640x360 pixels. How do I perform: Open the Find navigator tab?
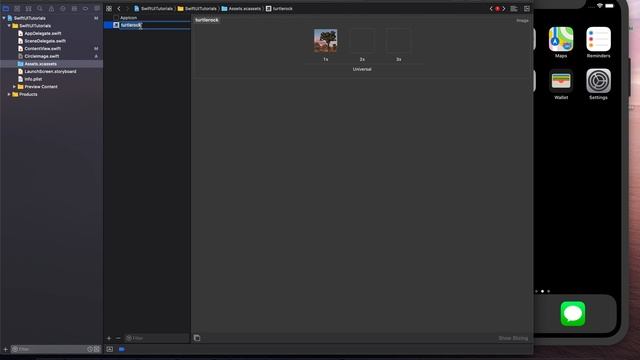(x=40, y=9)
